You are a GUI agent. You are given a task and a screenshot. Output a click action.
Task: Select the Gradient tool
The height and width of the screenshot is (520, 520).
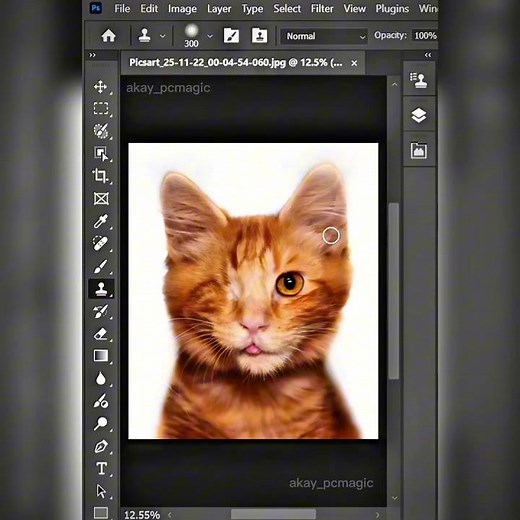[x=101, y=356]
